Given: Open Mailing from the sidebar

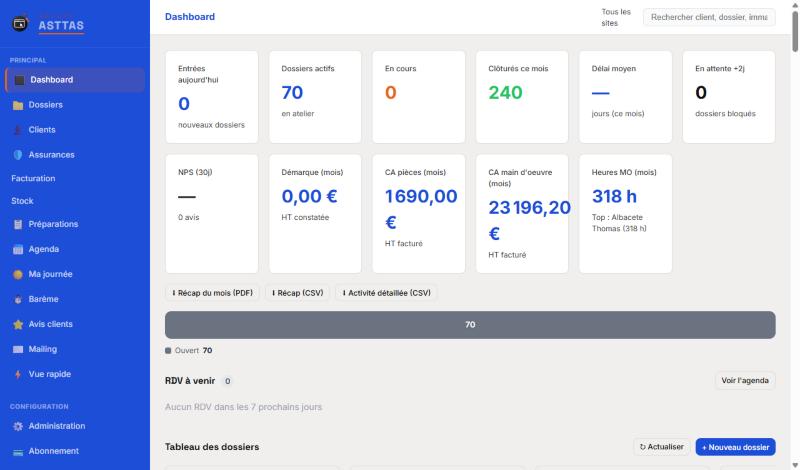Looking at the screenshot, I should (74, 350).
